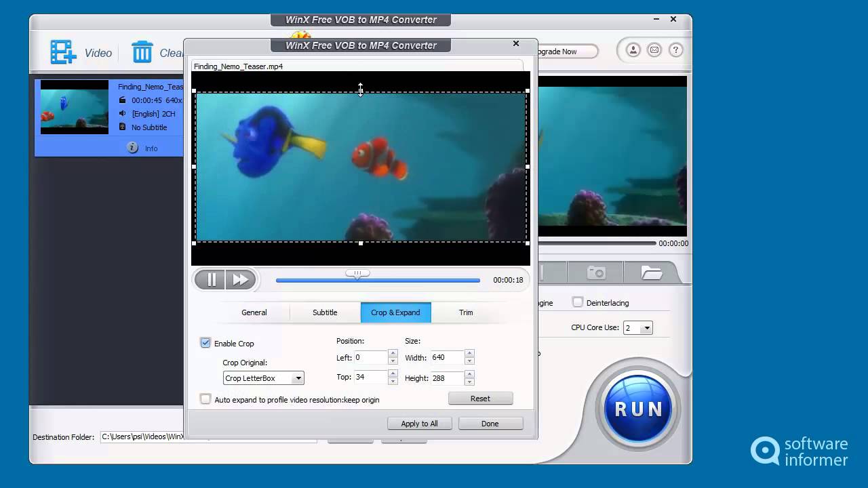Increase the Width size value

(x=469, y=353)
